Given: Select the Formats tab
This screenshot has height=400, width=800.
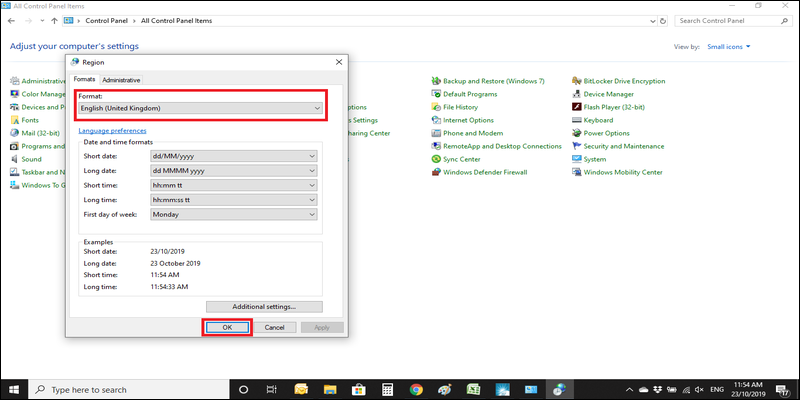Looking at the screenshot, I should 84,80.
